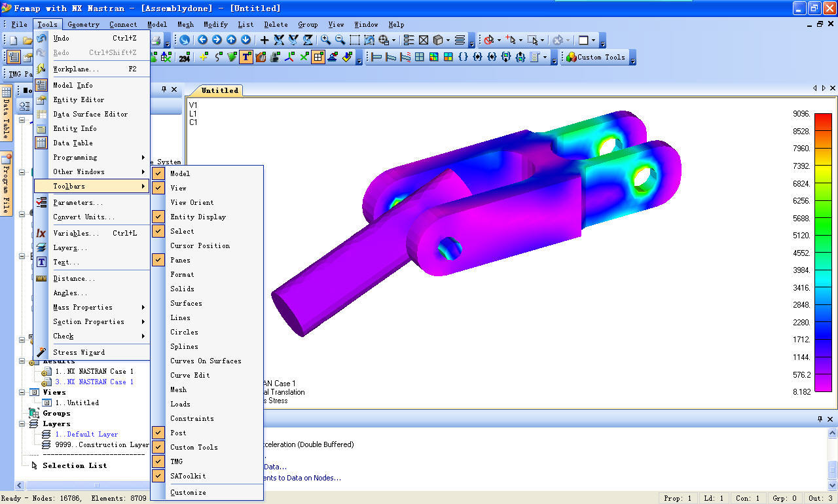The height and width of the screenshot is (504, 838).
Task: Select Customize in Toolbars submenu
Action: (x=207, y=492)
